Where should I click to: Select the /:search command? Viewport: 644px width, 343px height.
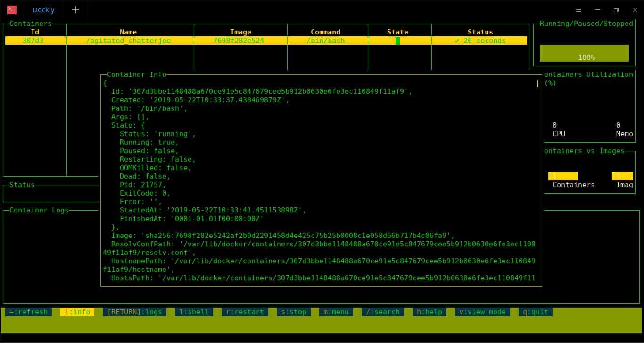382,312
